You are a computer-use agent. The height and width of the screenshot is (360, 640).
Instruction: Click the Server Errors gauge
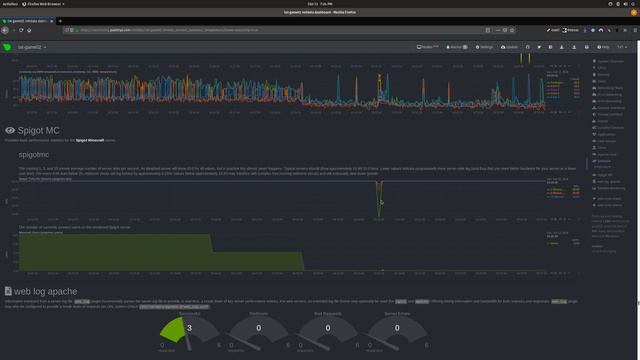coord(397,332)
